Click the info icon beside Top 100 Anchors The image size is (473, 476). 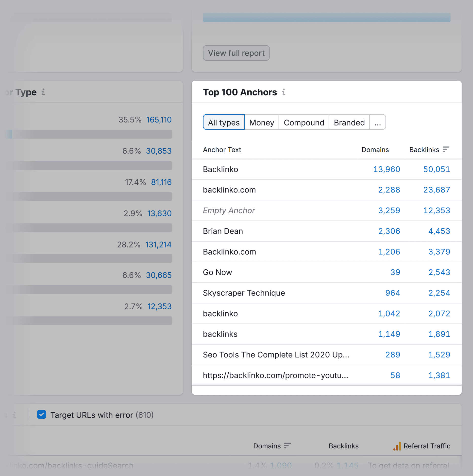click(x=284, y=92)
